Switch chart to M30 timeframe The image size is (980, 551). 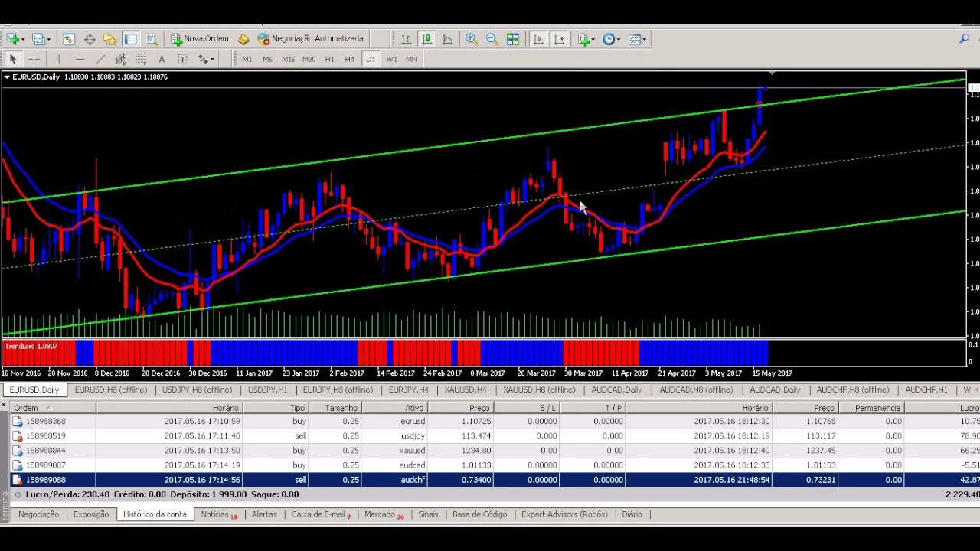pos(309,59)
